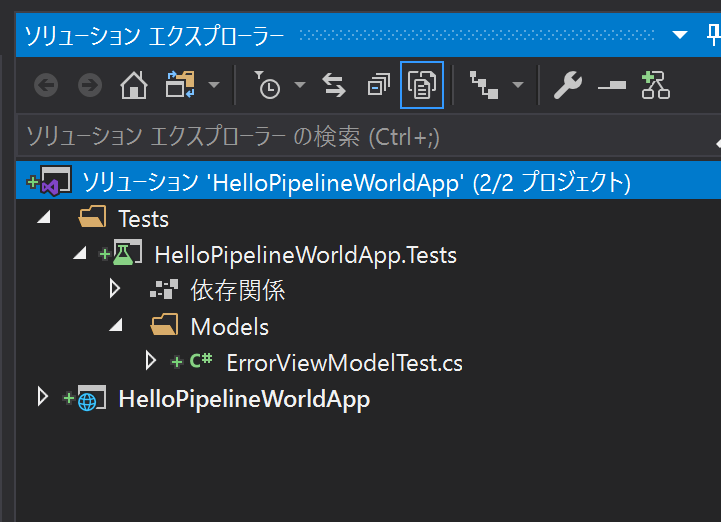721x522 pixels.
Task: Click the nested view hierarchy icon
Action: tap(484, 86)
